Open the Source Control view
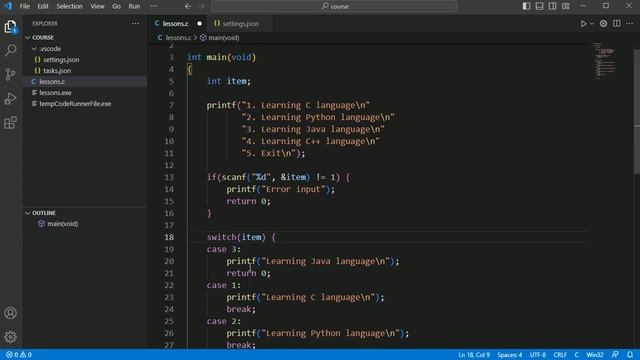 pyautogui.click(x=11, y=74)
